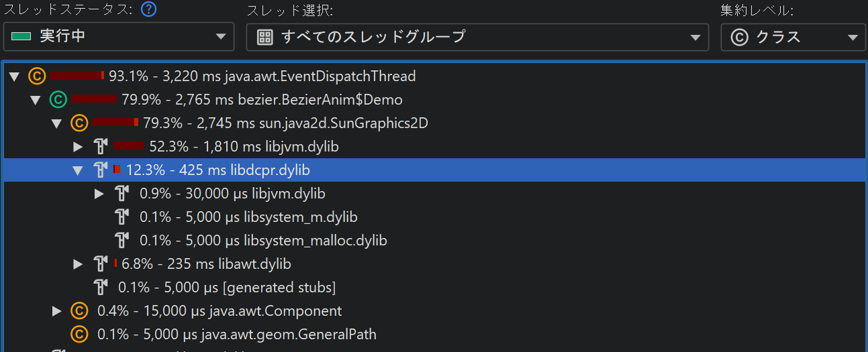Click the class icon of java.awt.EventDispatchThread
The image size is (868, 352).
[x=37, y=76]
